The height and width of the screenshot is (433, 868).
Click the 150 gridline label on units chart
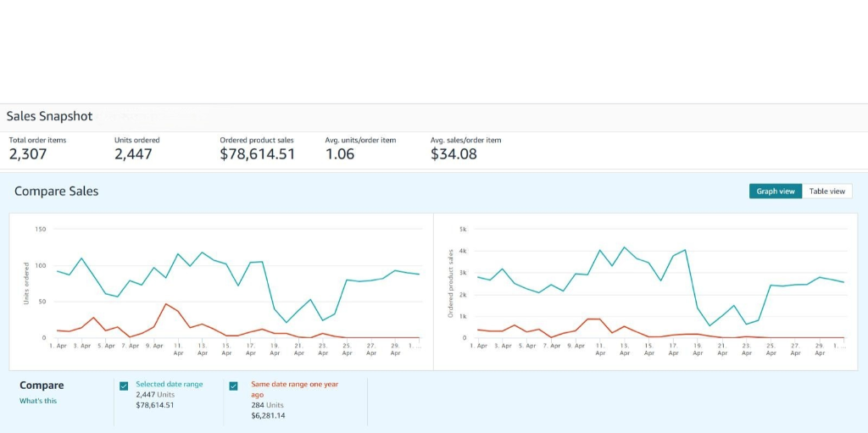click(41, 229)
